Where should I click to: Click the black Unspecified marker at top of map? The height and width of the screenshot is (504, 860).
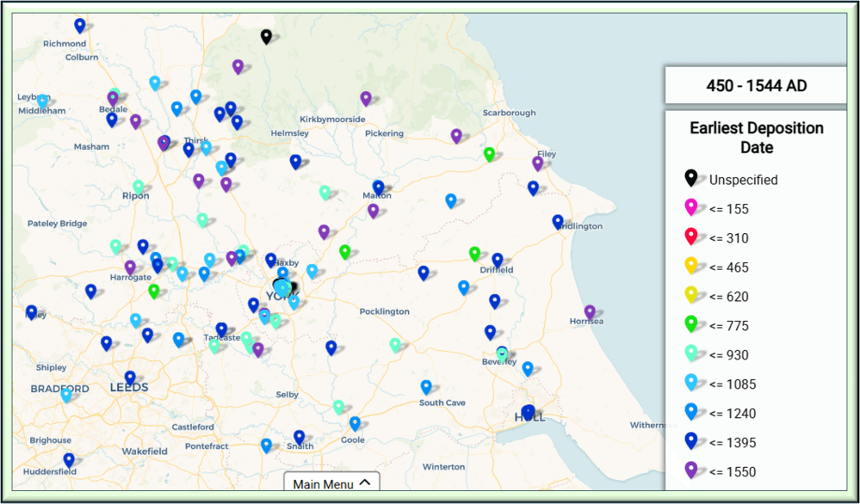click(x=266, y=36)
